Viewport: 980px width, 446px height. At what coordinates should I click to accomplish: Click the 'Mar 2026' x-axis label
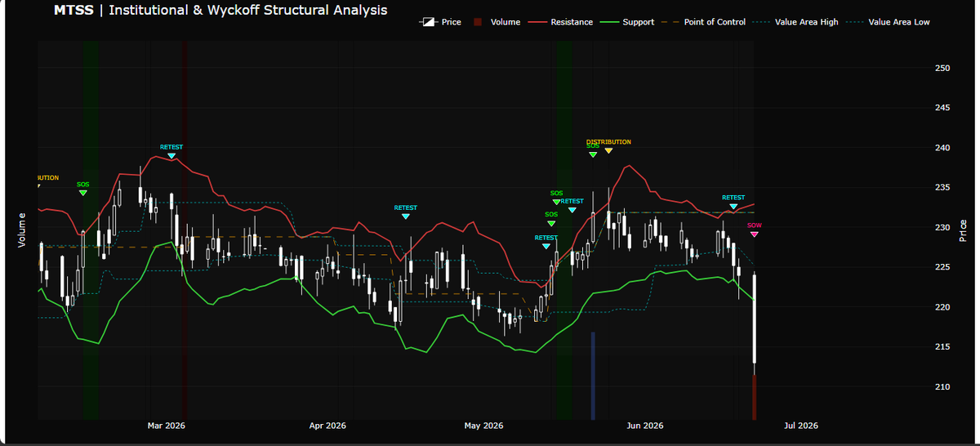166,426
